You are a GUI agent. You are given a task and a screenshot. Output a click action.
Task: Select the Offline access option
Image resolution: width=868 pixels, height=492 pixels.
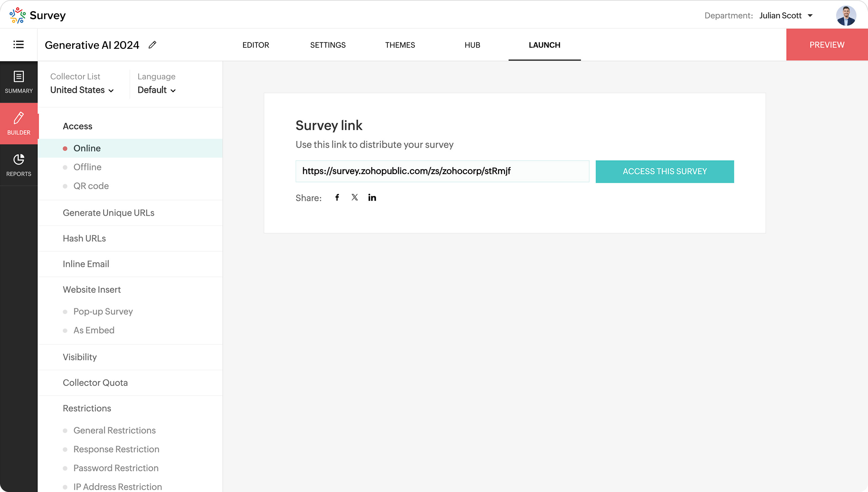[x=87, y=167]
